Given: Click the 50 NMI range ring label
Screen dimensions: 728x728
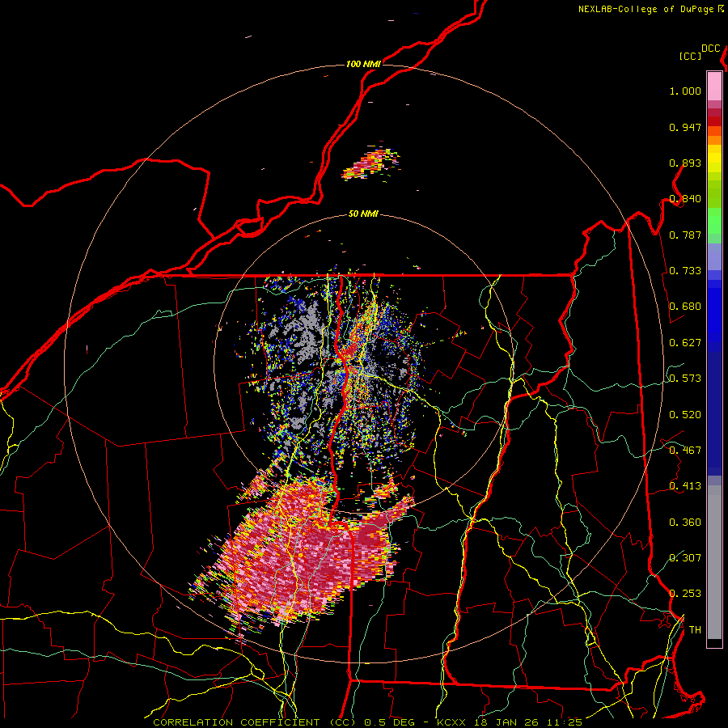Looking at the screenshot, I should pos(363,214).
